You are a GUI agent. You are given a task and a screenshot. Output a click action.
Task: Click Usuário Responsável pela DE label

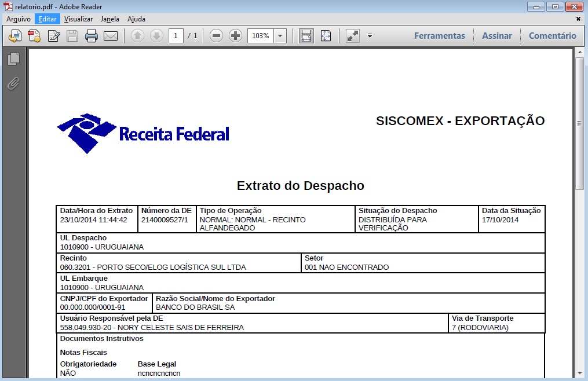112,318
